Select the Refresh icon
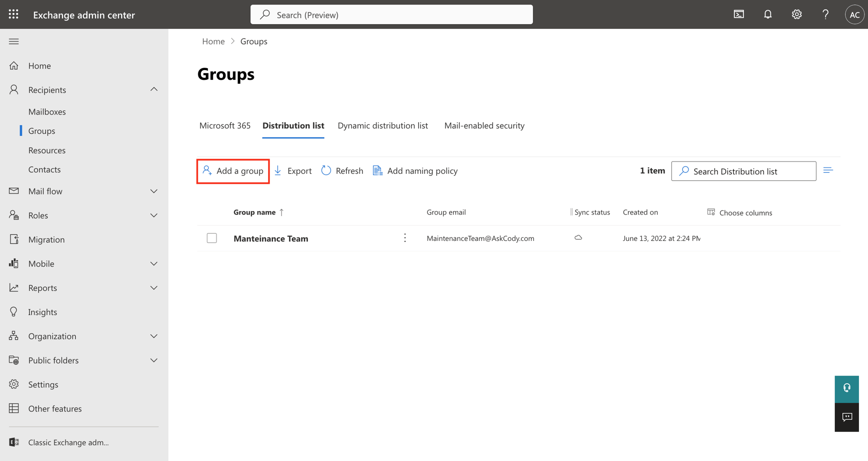This screenshot has height=461, width=868. (x=326, y=170)
